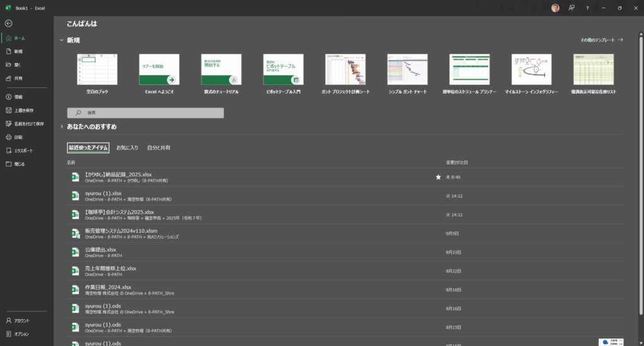Select マイルストーン インフォグラフィック template
644x346 pixels.
click(531, 74)
